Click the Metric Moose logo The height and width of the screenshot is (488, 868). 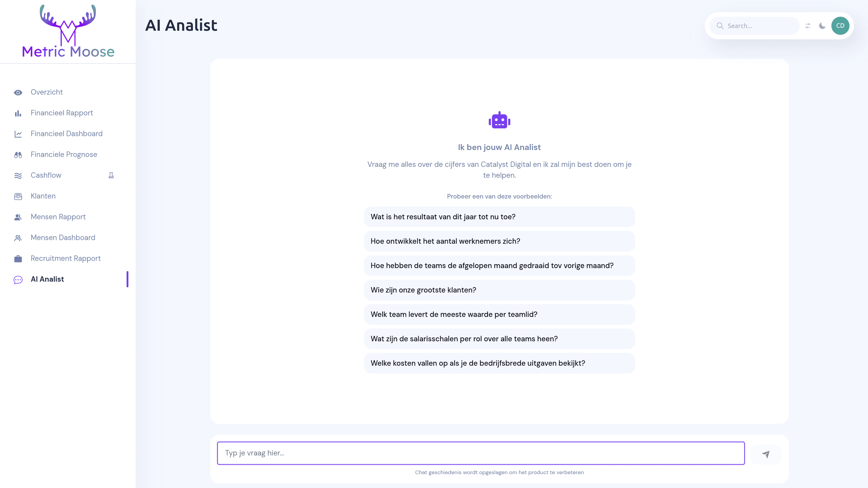point(68,31)
